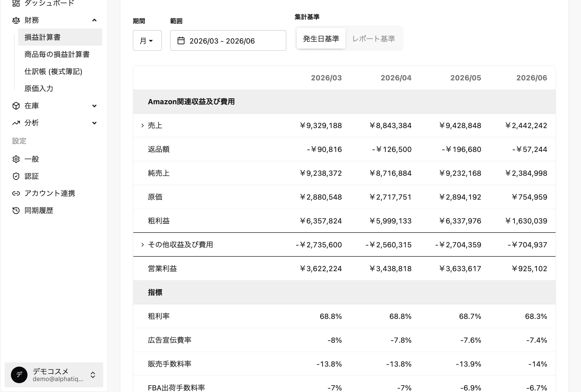Image resolution: width=581 pixels, height=392 pixels.
Task: Click the link icon beside アカウント連携
Action: (16, 193)
